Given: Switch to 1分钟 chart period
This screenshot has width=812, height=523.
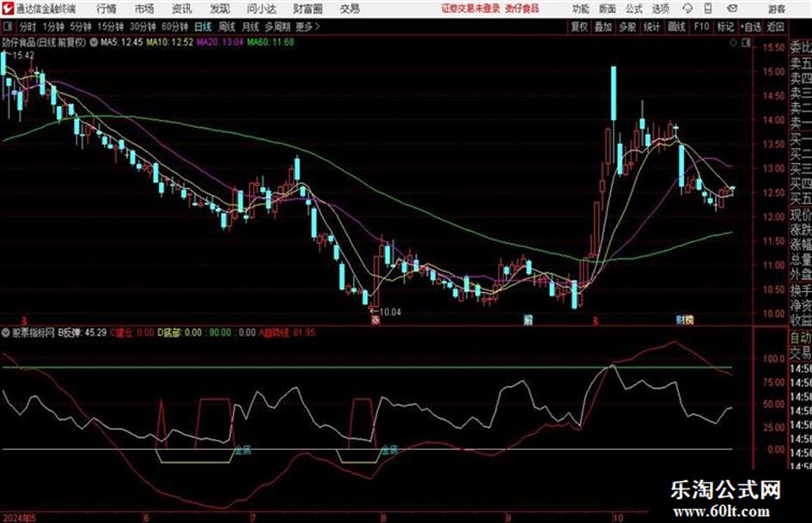Looking at the screenshot, I should [53, 27].
